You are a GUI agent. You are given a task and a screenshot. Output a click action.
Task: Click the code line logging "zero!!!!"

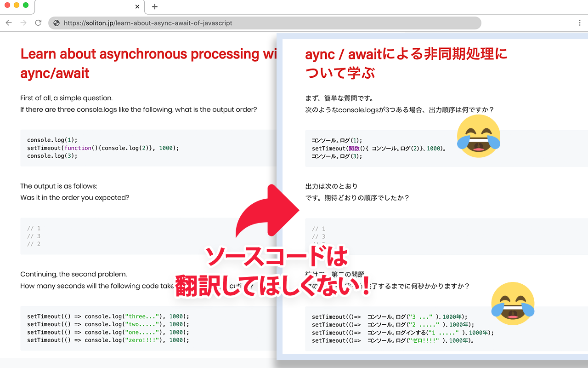108,340
